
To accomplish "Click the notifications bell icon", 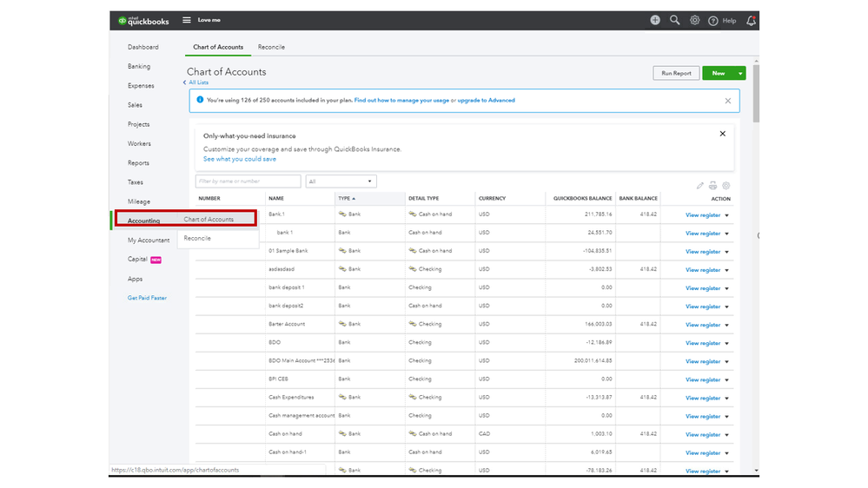I will tap(751, 20).
